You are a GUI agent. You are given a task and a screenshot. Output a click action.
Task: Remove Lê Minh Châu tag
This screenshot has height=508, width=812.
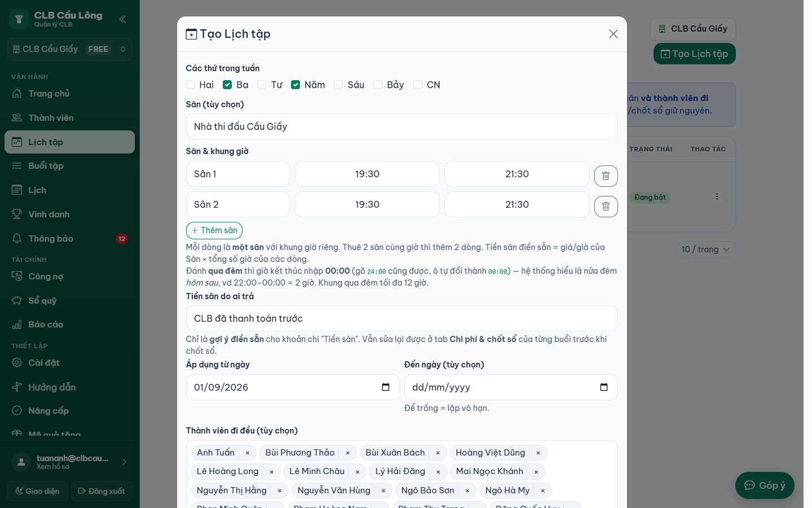tap(358, 472)
